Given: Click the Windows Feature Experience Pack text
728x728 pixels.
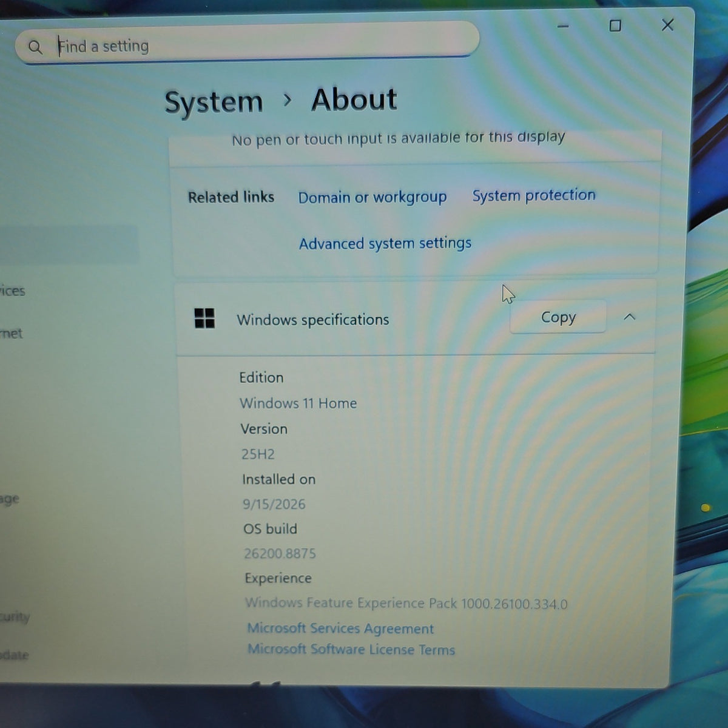Looking at the screenshot, I should click(406, 603).
